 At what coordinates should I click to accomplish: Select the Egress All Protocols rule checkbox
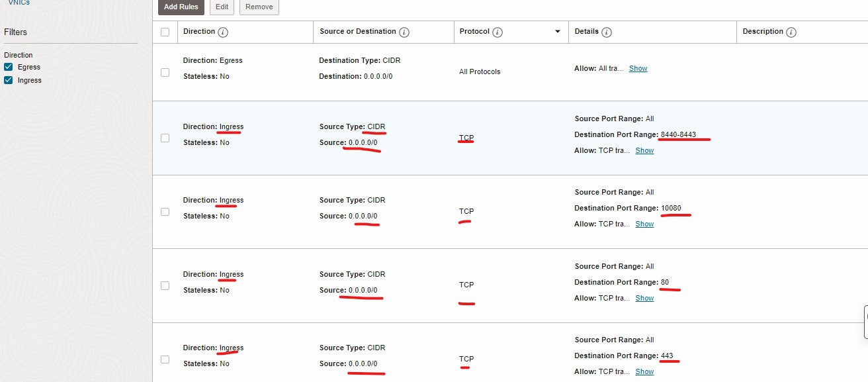[x=165, y=72]
